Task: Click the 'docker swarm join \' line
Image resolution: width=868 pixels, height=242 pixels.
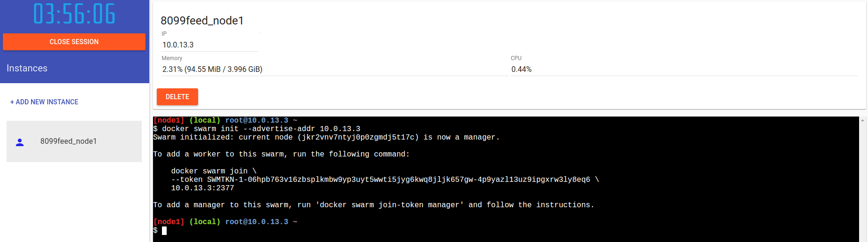Action: (214, 171)
